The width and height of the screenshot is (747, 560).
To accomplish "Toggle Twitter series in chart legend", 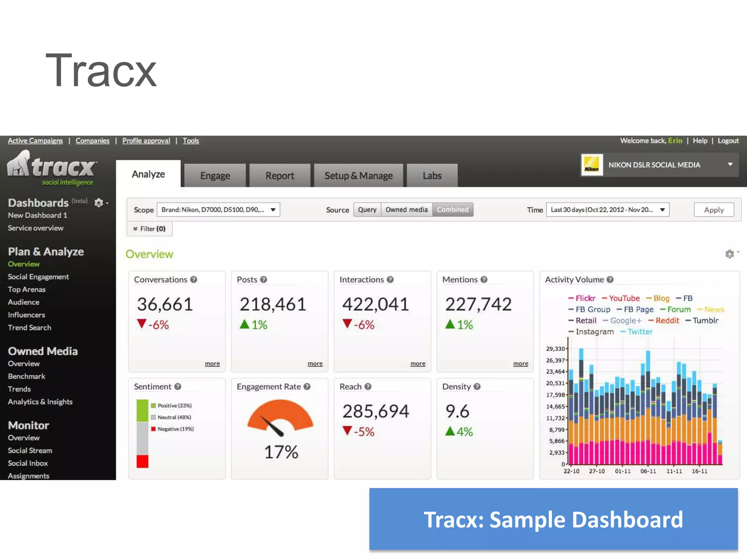I will pos(636,332).
